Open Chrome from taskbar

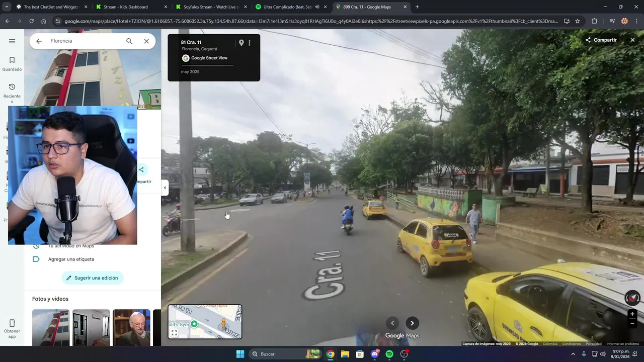(x=330, y=354)
